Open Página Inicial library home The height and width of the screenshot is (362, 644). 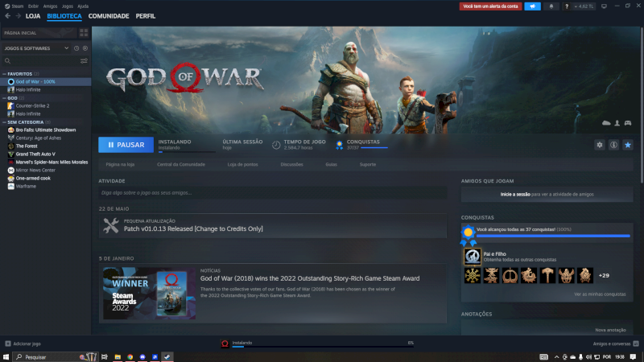[x=39, y=33]
